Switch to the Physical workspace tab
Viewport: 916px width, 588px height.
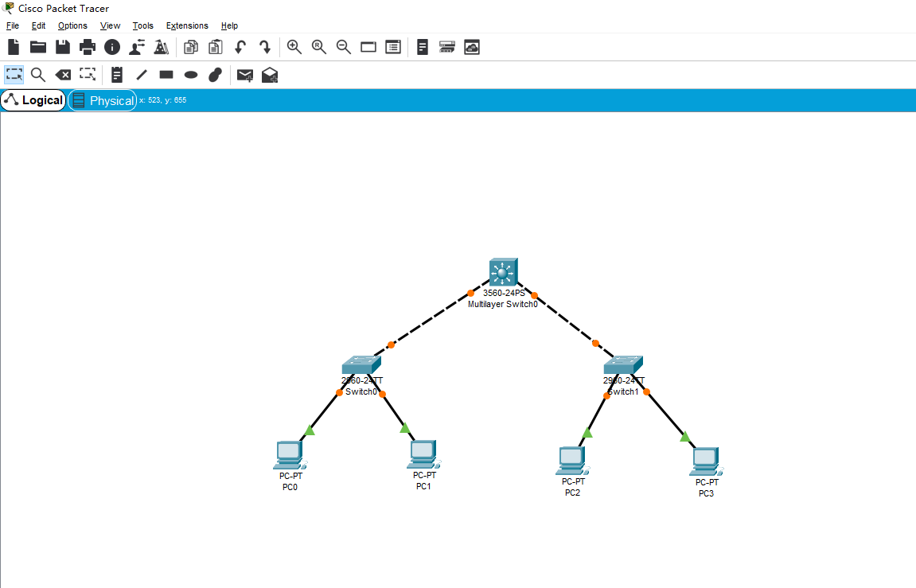click(102, 100)
